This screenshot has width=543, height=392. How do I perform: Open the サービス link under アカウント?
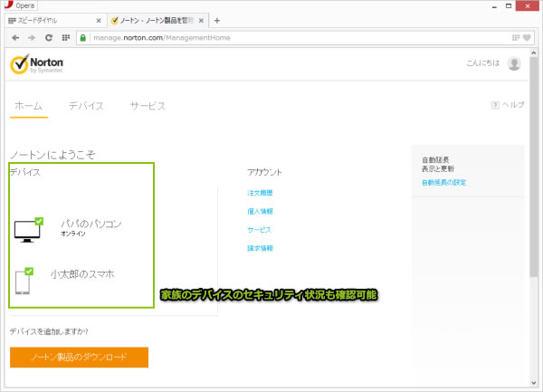[259, 230]
